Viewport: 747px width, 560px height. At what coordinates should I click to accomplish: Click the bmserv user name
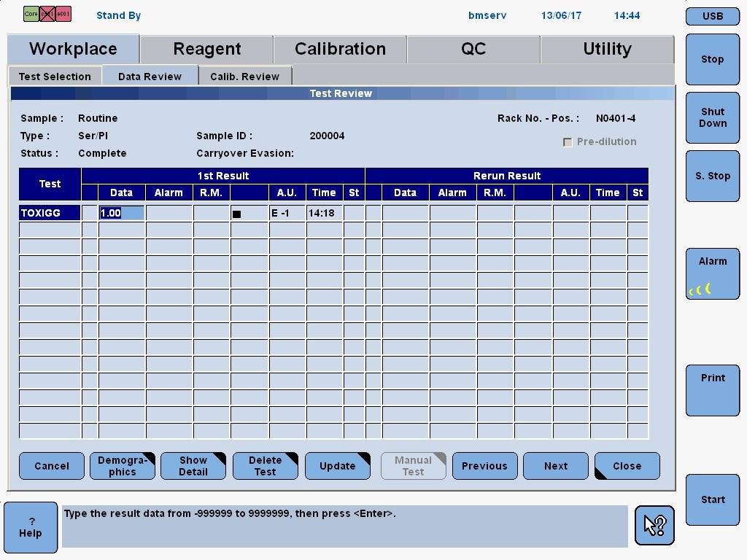[487, 15]
